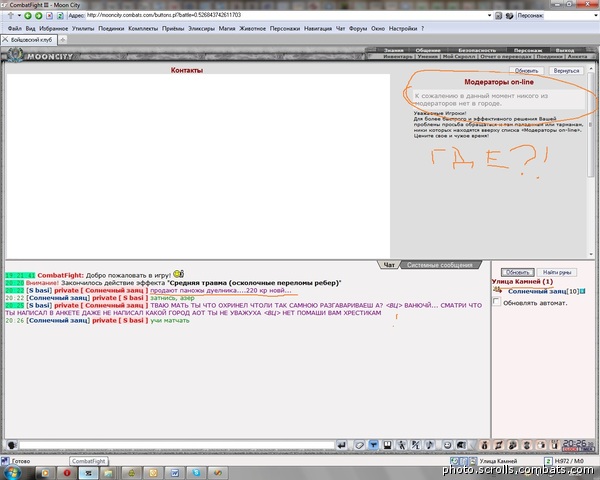Open the Анкета link
600x480 pixels.
[x=577, y=56]
